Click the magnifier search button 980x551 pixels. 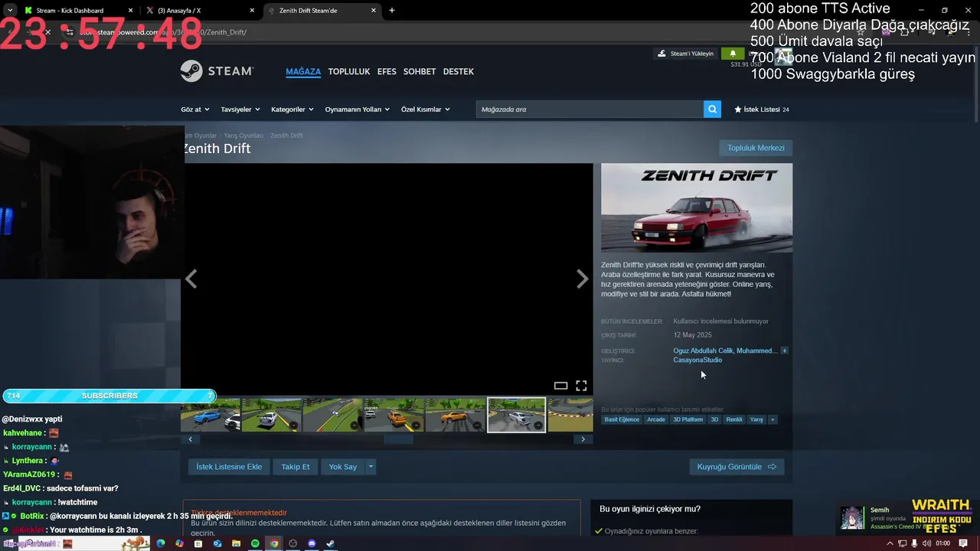click(x=713, y=109)
